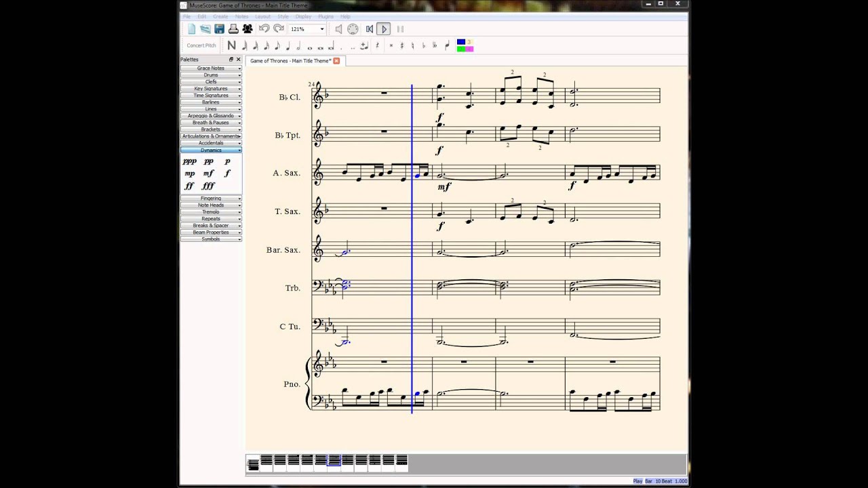The image size is (868, 488).
Task: Apply the double flat accidental
Action: pyautogui.click(x=435, y=46)
